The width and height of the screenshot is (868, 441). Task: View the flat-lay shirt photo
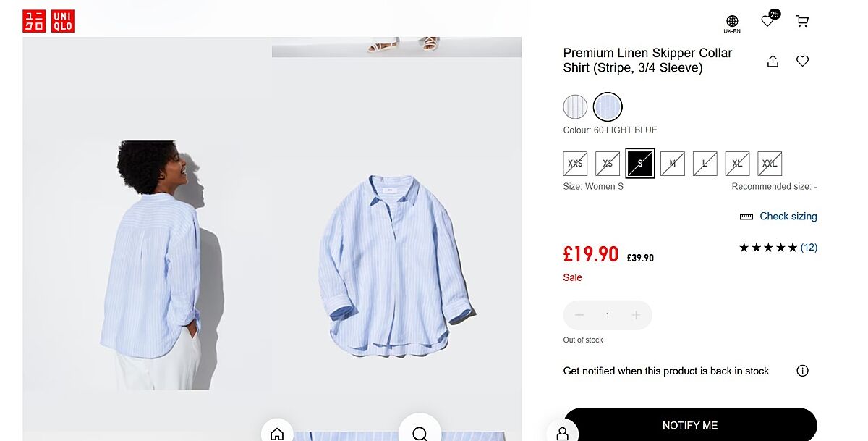[x=396, y=265]
